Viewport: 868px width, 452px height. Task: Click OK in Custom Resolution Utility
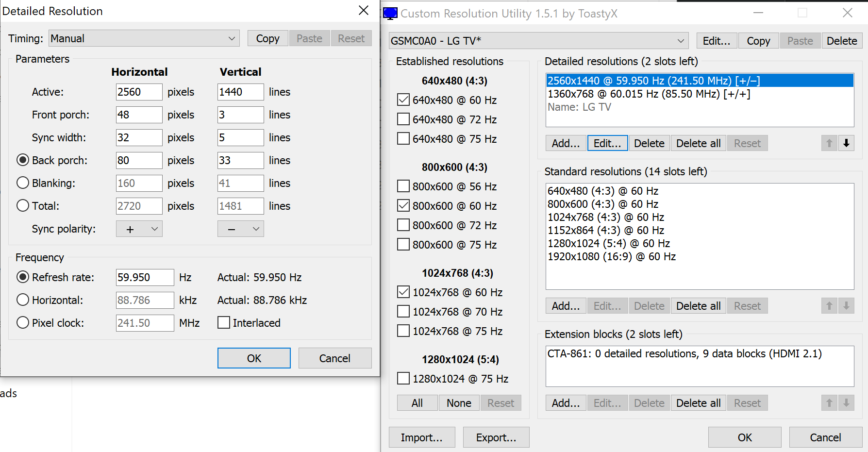click(x=745, y=437)
